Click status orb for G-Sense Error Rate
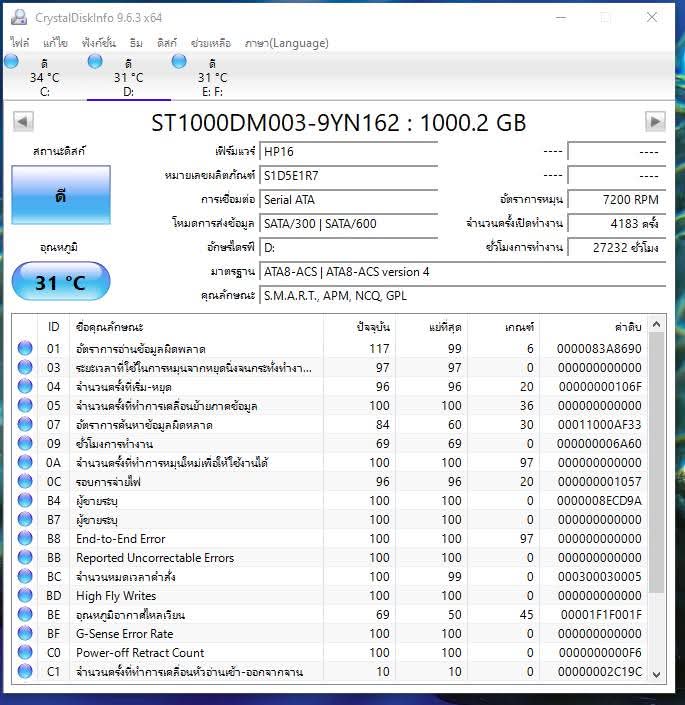 tap(25, 633)
